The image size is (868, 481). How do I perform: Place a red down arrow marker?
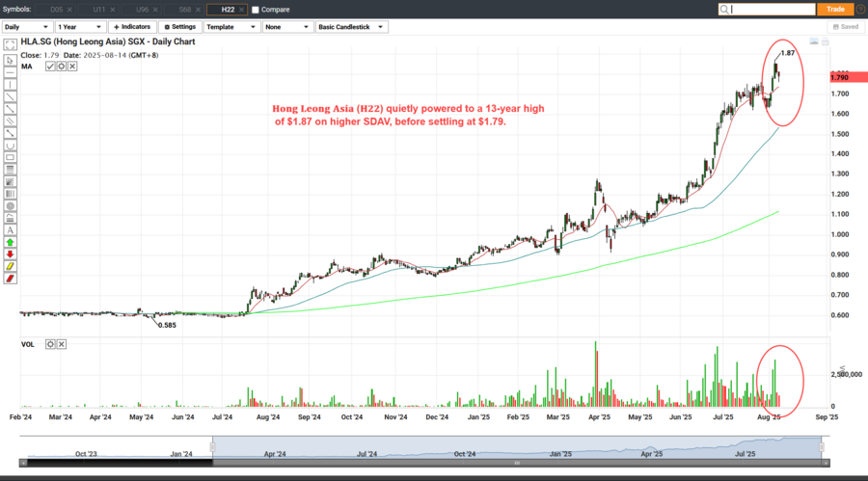[x=10, y=254]
